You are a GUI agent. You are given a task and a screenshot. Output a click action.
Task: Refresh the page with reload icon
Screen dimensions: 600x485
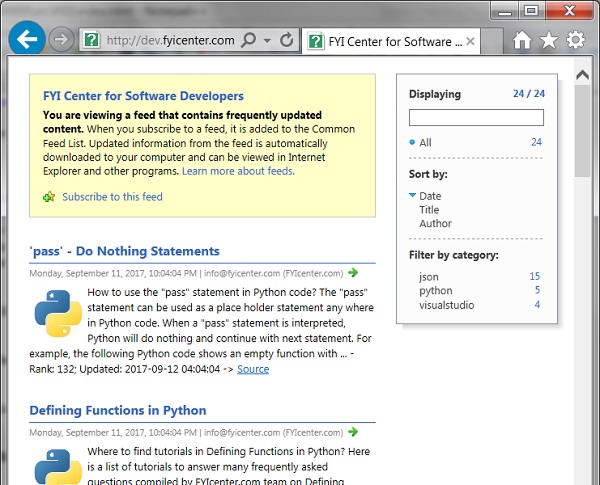point(286,39)
